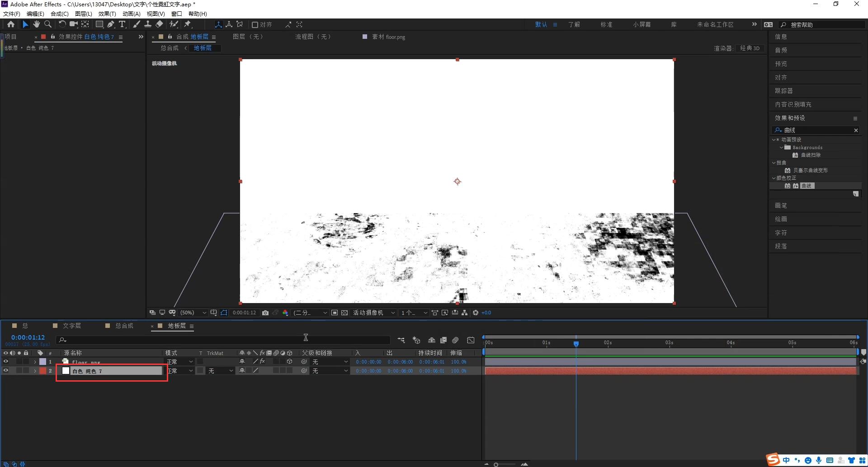The width and height of the screenshot is (868, 467).
Task: Select the Roto Brush tool
Action: pyautogui.click(x=174, y=24)
